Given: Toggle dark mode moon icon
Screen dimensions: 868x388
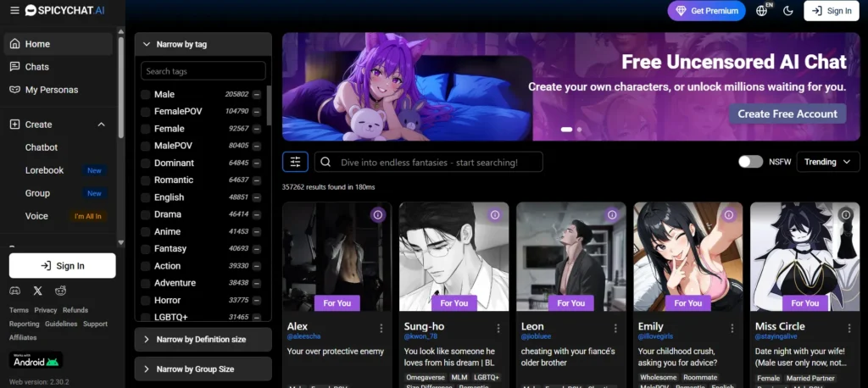Looking at the screenshot, I should tap(788, 10).
